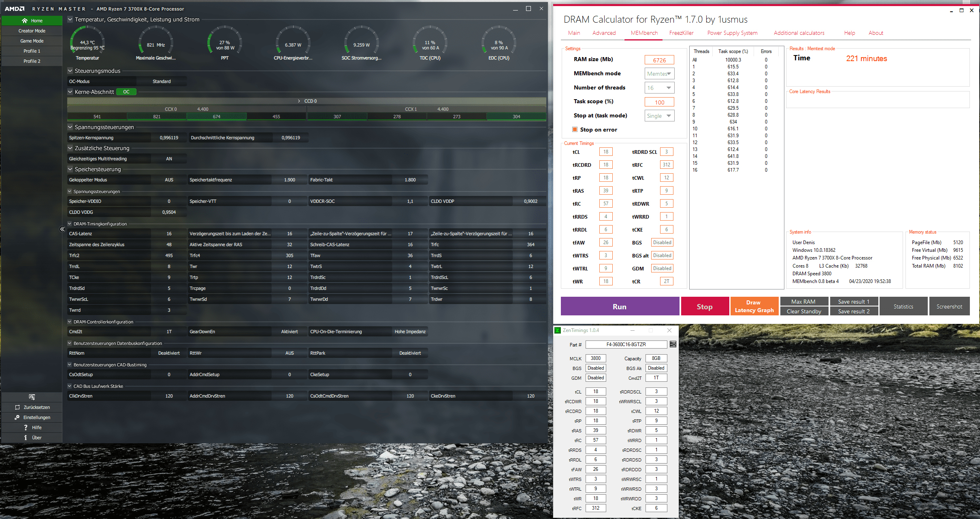Click the ZenTimings screenshot camera icon
Image resolution: width=980 pixels, height=519 pixels.
point(673,344)
